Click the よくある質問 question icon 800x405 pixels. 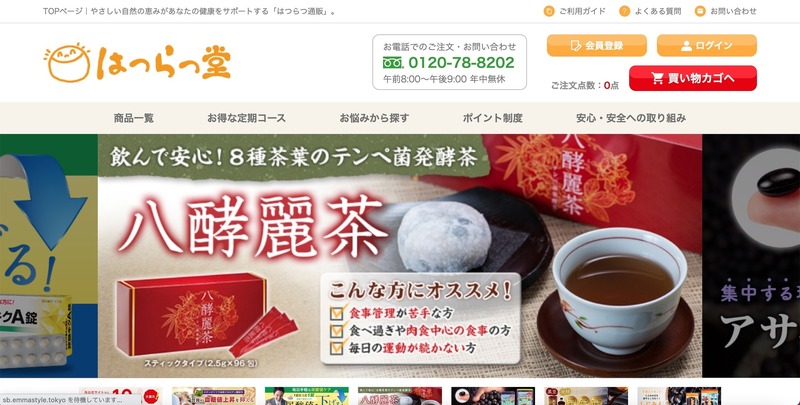624,11
